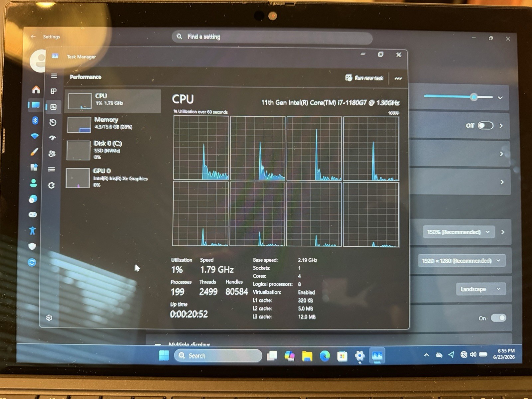Go back using Settings back arrow
532x399 pixels.
pyautogui.click(x=33, y=37)
